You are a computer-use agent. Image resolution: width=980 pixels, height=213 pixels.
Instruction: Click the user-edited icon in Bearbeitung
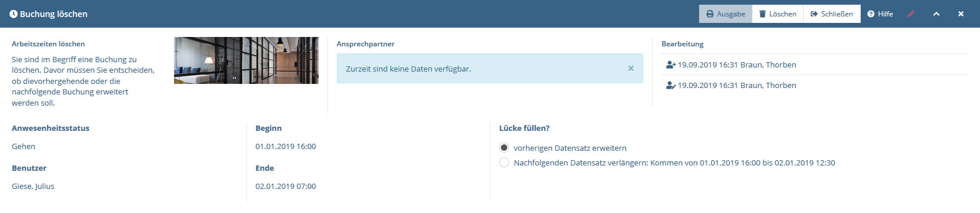point(671,85)
